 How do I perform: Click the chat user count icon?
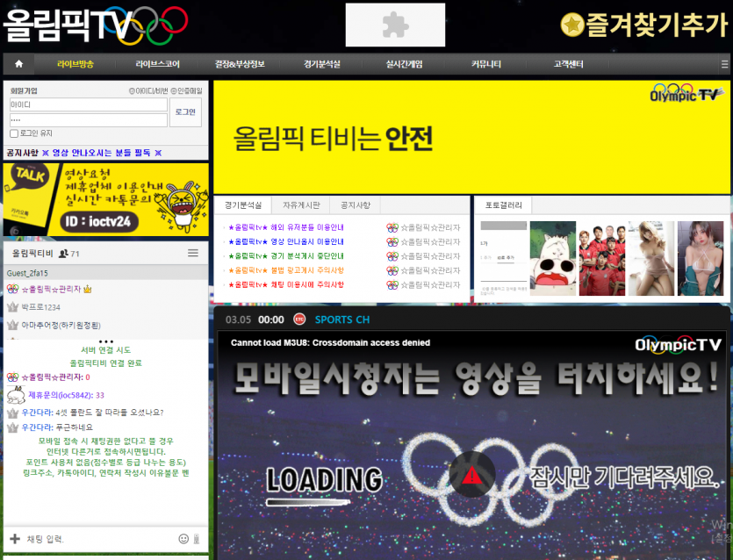point(63,254)
